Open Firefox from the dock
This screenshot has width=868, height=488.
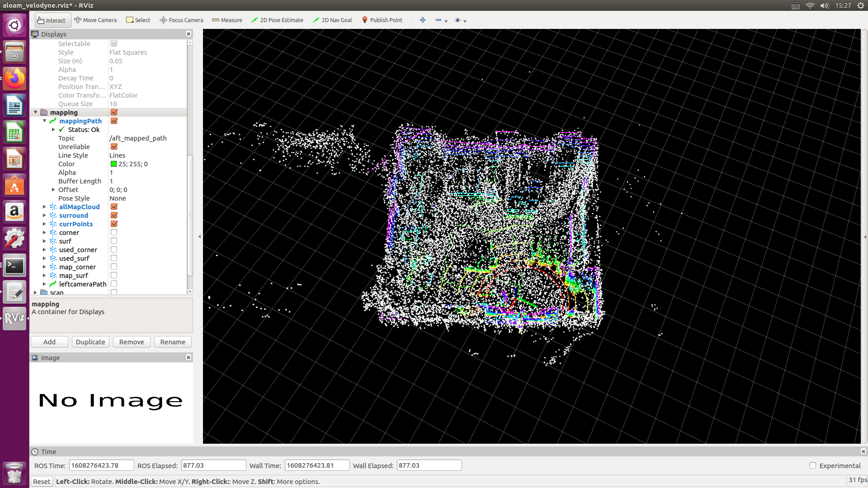pos(14,79)
